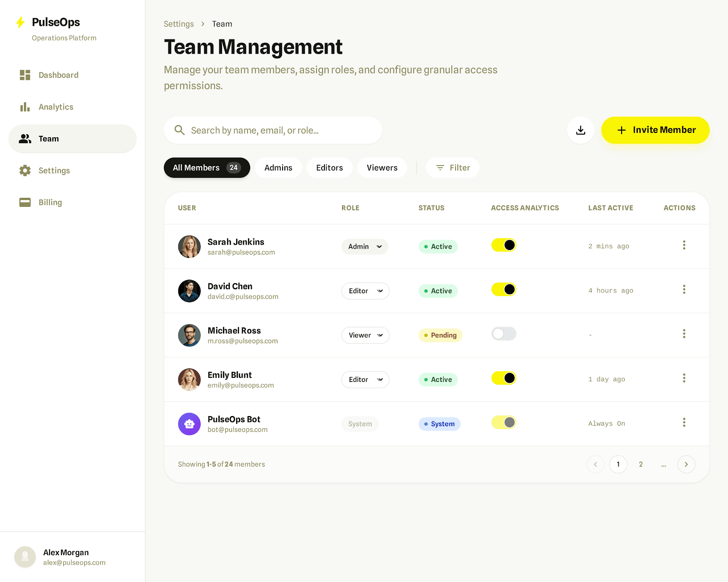Click the Team people icon in sidebar

pyautogui.click(x=25, y=139)
